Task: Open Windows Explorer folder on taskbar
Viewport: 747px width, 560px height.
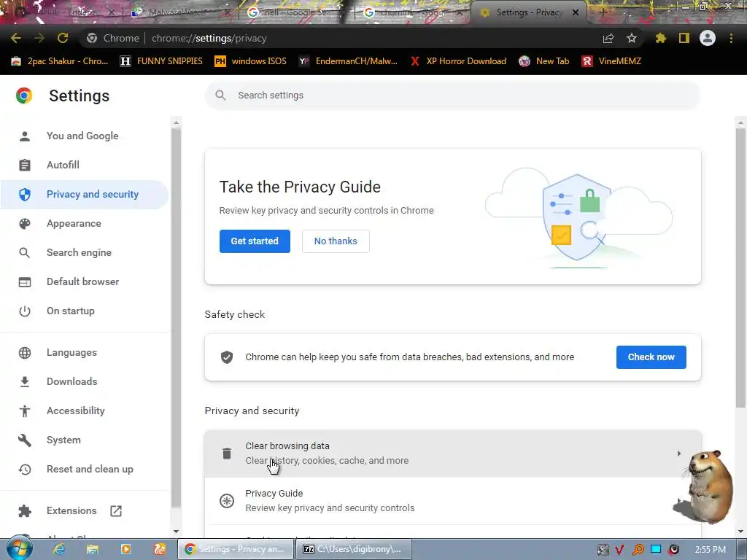Action: (x=93, y=549)
